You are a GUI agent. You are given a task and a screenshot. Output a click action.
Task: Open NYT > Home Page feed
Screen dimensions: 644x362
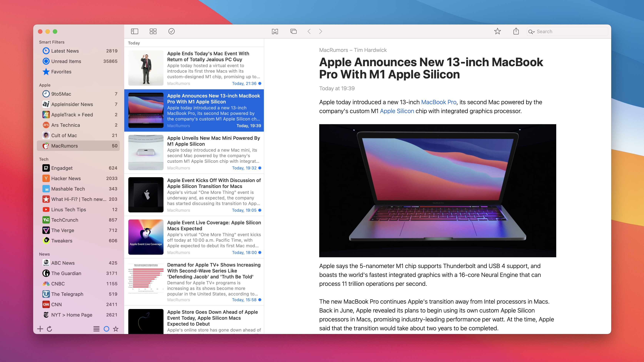(x=78, y=315)
